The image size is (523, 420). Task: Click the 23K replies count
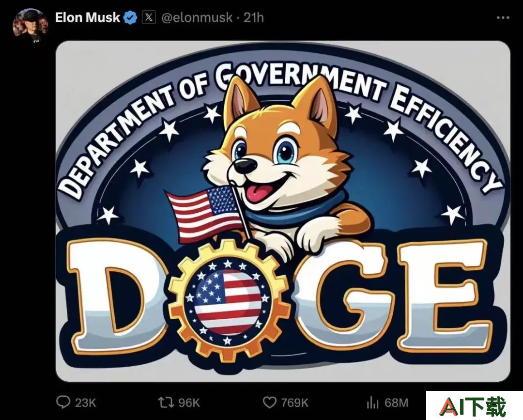coord(85,403)
